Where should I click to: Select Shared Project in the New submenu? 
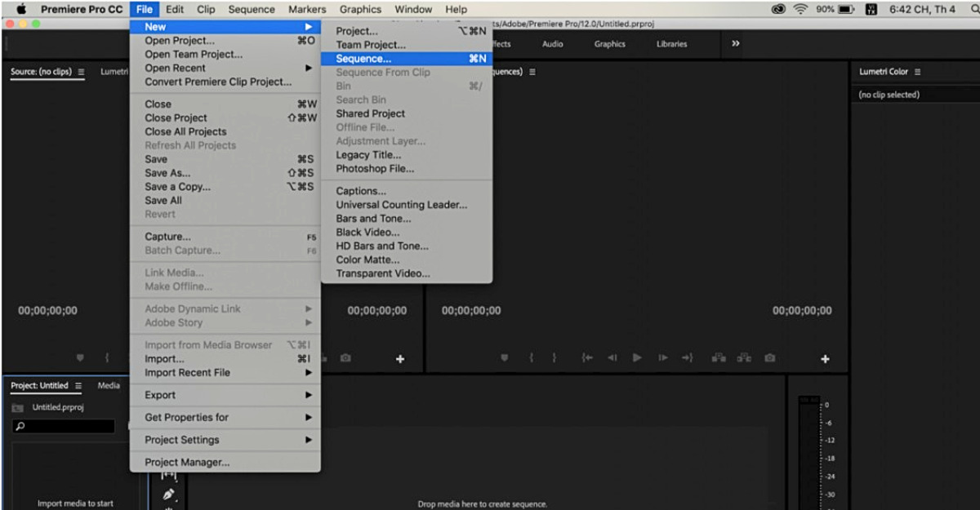click(407, 113)
